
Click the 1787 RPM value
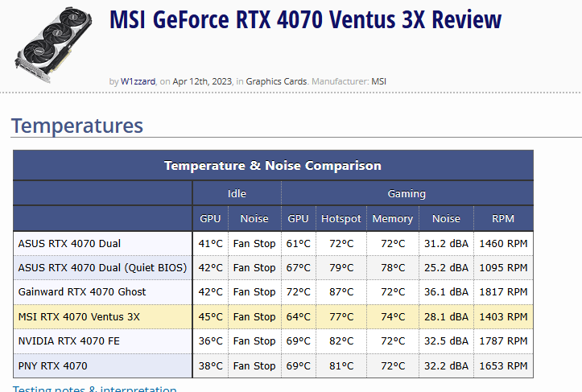[503, 340]
